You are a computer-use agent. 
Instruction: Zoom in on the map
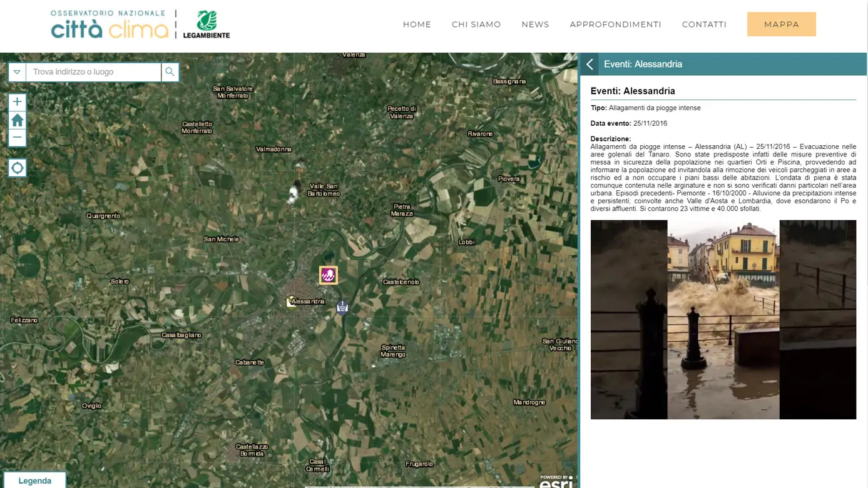(17, 102)
